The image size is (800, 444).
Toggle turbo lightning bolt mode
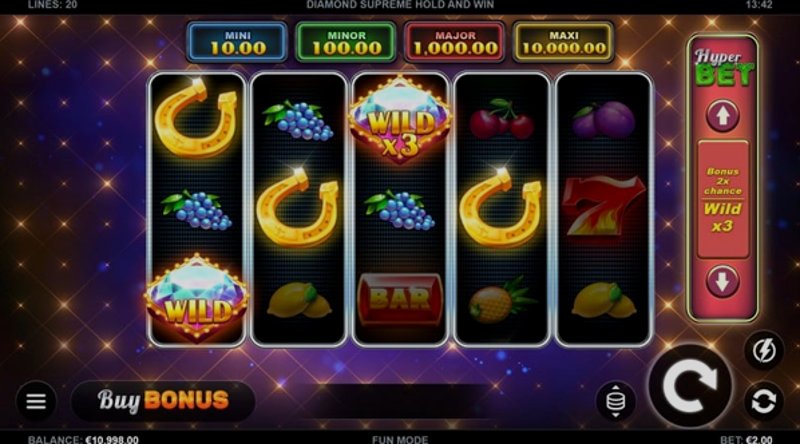coord(764,351)
